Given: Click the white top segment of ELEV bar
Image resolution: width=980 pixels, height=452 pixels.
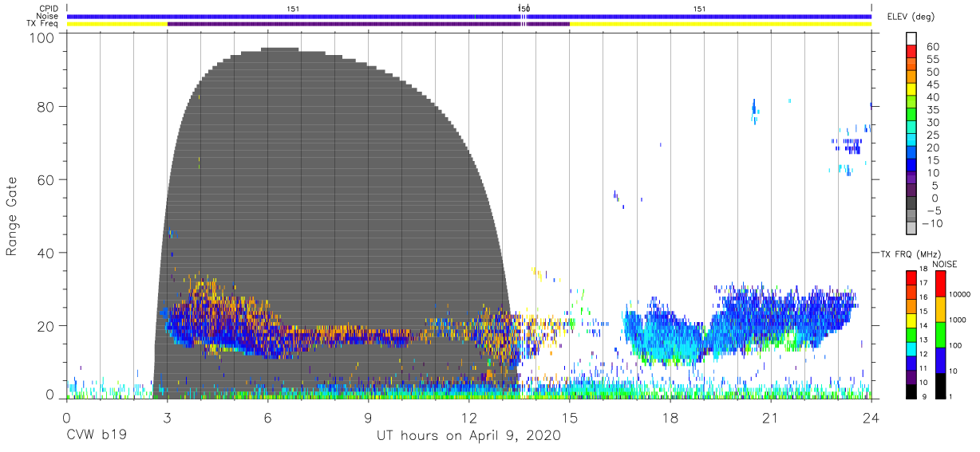Looking at the screenshot, I should (x=911, y=39).
